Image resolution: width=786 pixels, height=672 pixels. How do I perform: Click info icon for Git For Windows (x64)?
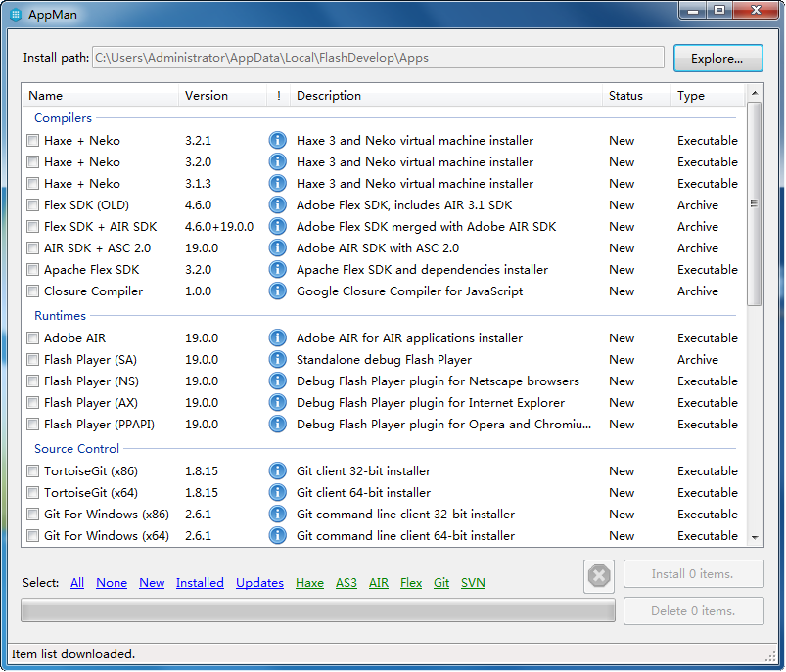click(277, 536)
